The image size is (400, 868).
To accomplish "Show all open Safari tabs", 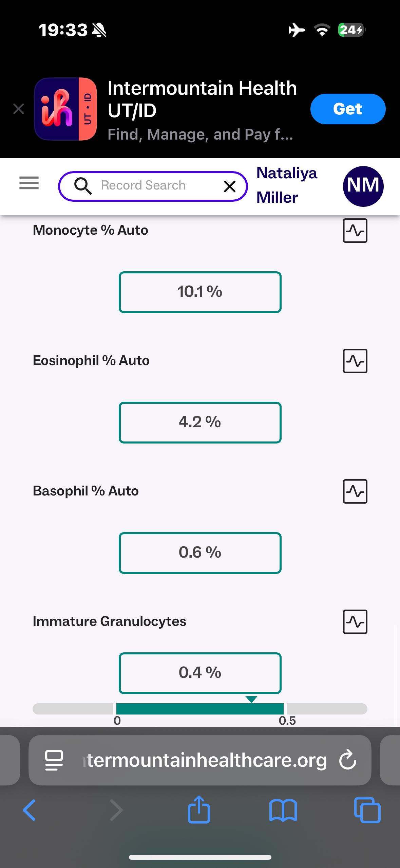I will pos(367,810).
